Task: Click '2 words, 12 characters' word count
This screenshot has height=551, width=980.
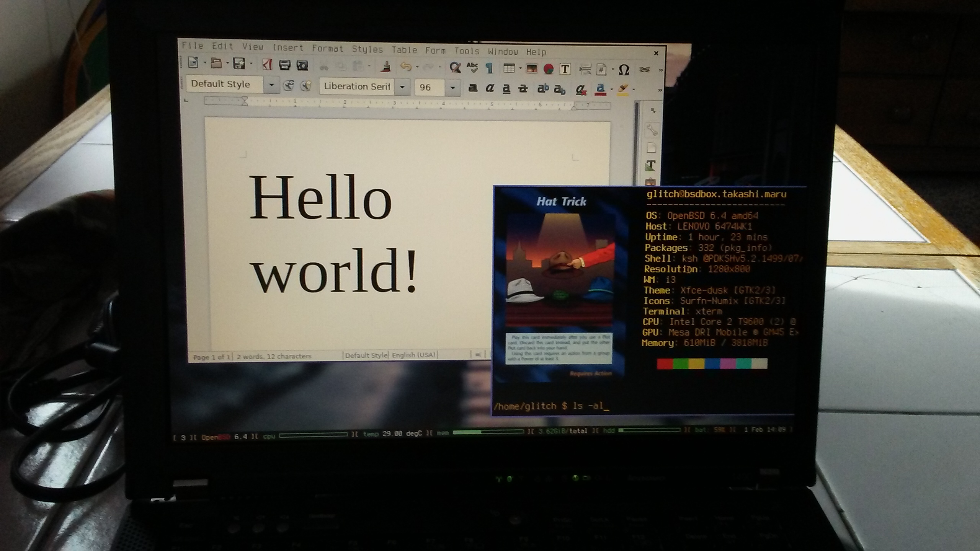Action: click(x=274, y=356)
